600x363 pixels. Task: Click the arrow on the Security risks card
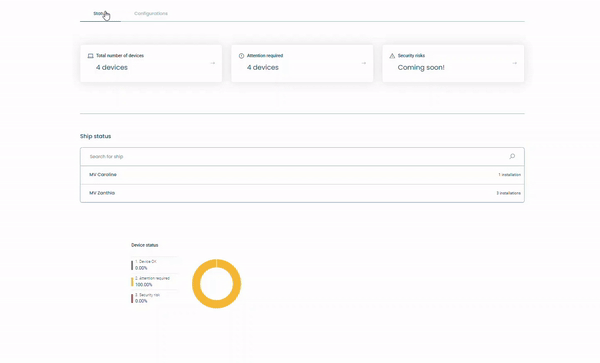pyautogui.click(x=515, y=63)
